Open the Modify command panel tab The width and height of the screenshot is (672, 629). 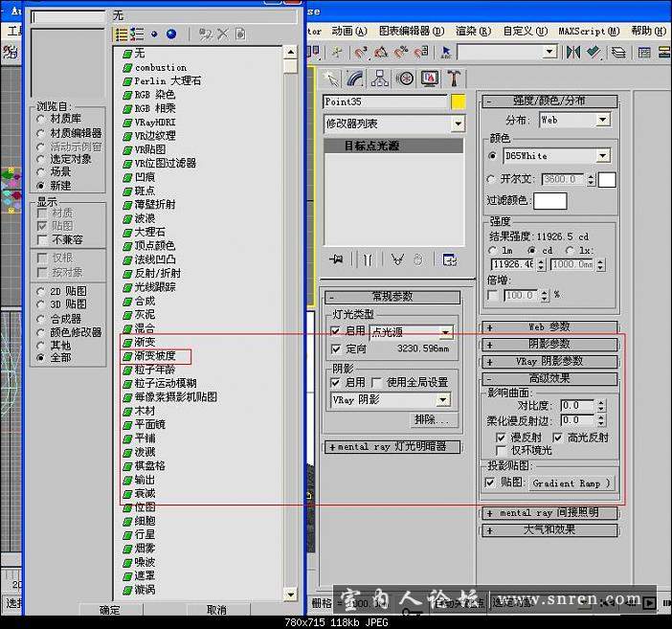click(x=356, y=79)
